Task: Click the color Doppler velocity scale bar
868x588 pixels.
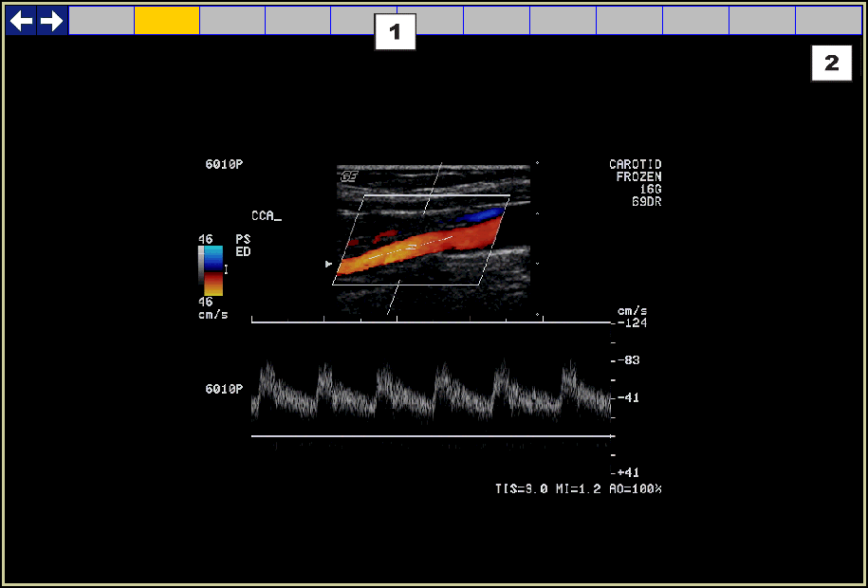Action: (212, 270)
